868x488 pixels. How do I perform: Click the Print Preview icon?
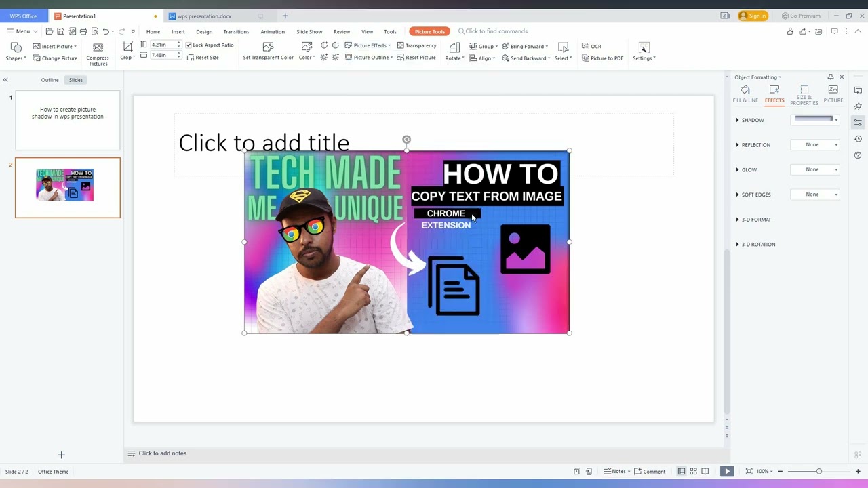(95, 31)
